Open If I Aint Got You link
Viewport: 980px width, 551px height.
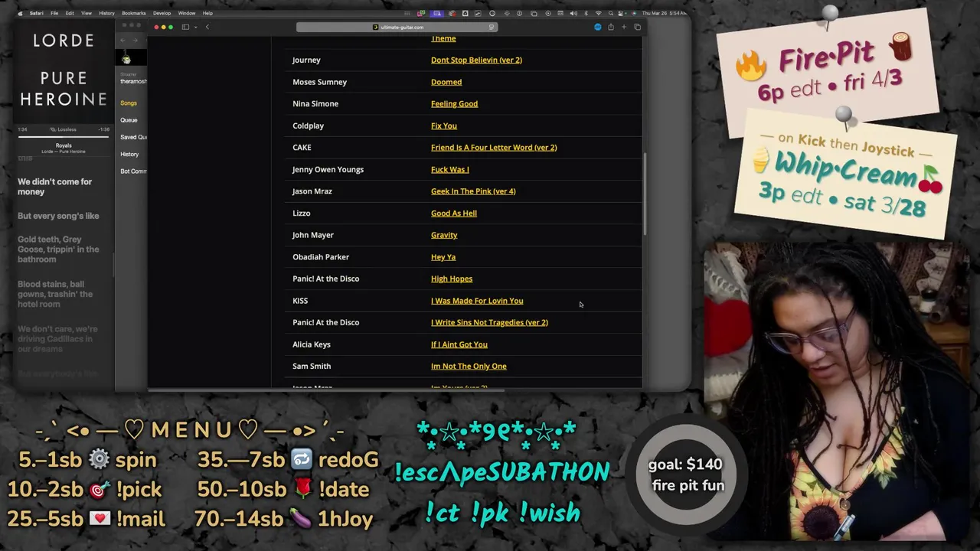point(459,344)
